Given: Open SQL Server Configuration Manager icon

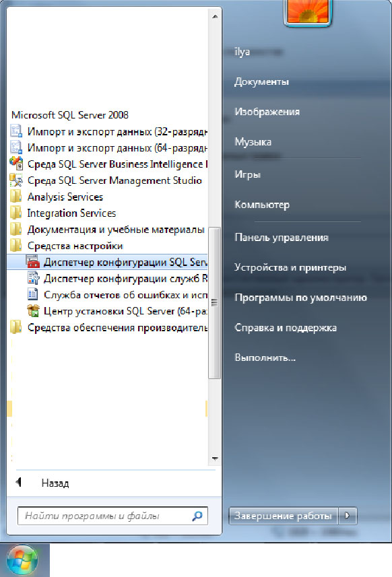Looking at the screenshot, I should (x=33, y=262).
